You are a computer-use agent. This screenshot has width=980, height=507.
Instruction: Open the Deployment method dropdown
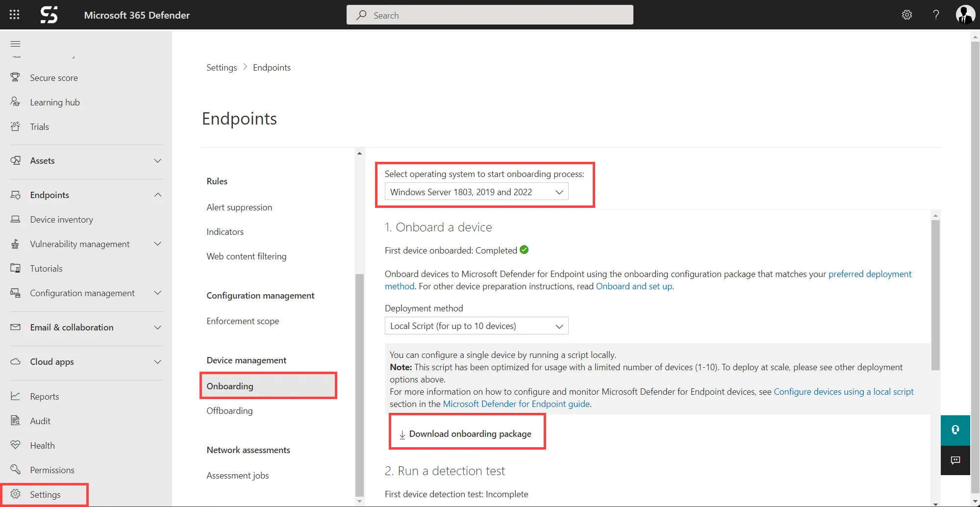[477, 326]
